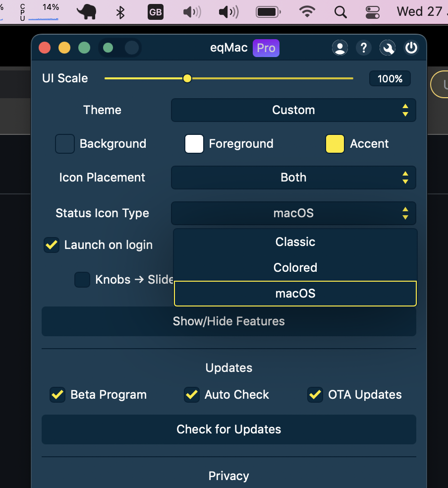
Task: Click Check for Updates button
Action: pyautogui.click(x=229, y=429)
